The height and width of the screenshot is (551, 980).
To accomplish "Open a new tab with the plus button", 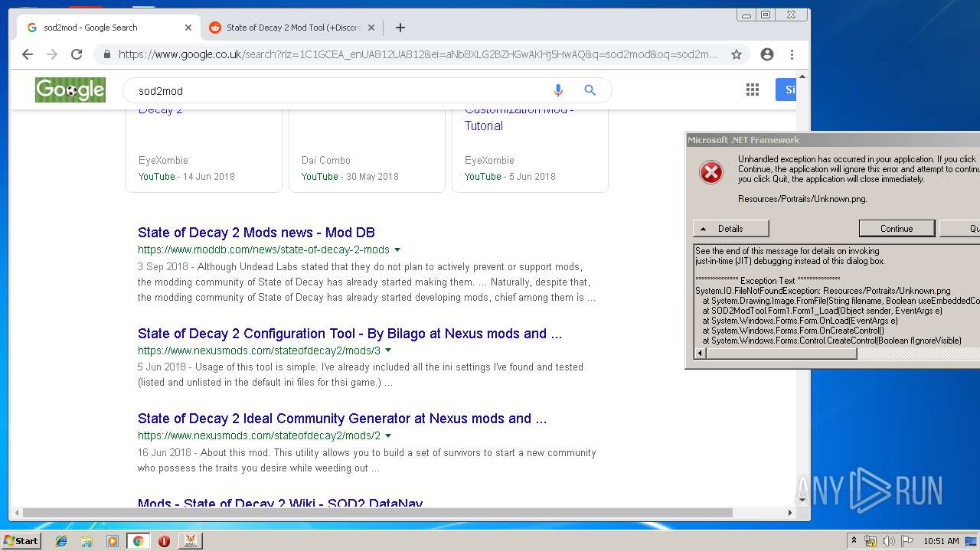I will (x=400, y=28).
